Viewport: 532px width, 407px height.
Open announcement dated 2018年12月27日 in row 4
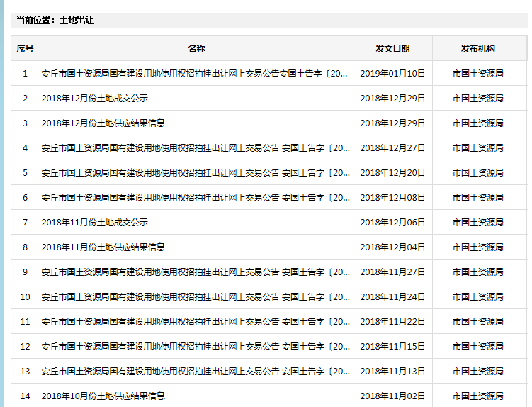(196, 147)
